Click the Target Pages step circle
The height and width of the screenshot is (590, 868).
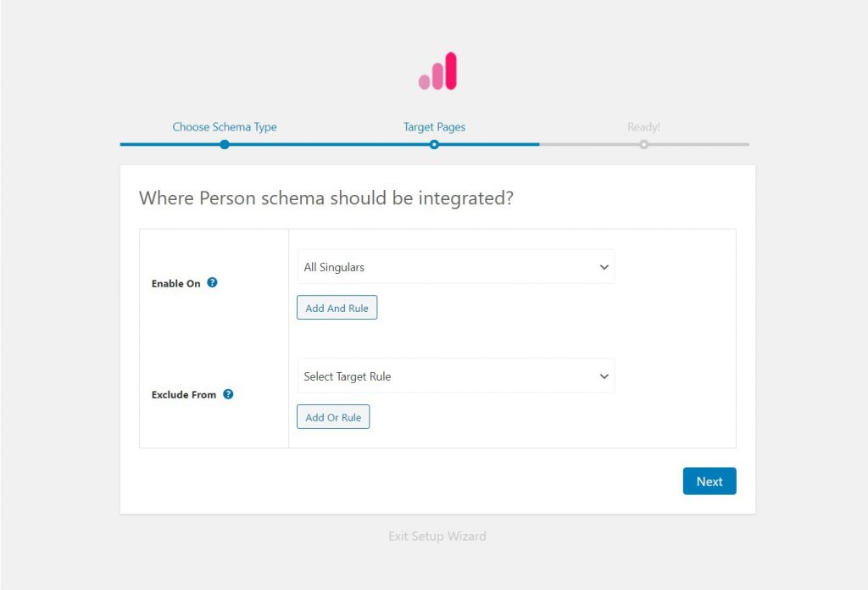pos(434,144)
